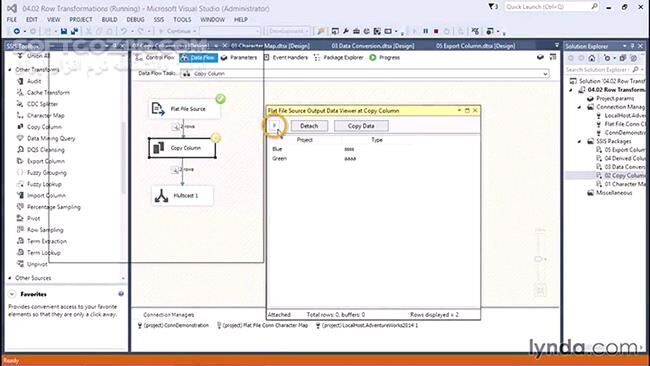Click the green play button in data viewer

pyautogui.click(x=274, y=125)
